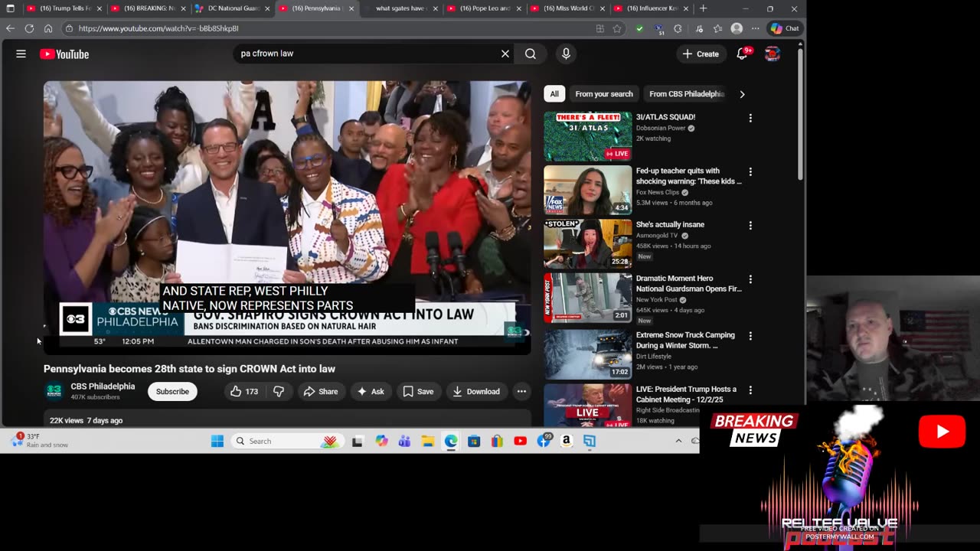Open 3I/ATLAS SQUAD live thumbnail
Screen dimensions: 980x551
tap(588, 136)
